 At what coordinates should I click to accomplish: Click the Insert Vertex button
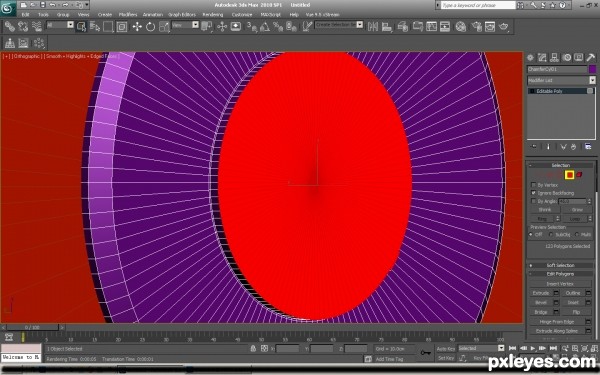pyautogui.click(x=560, y=284)
